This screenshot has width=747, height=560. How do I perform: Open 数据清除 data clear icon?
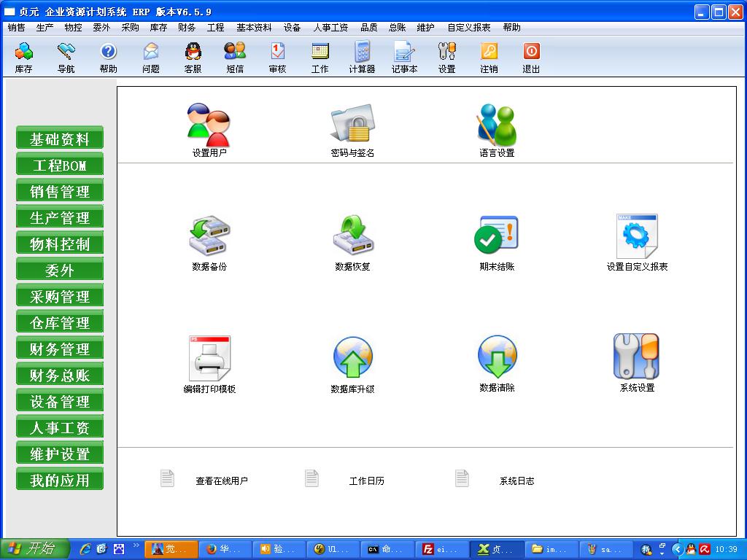tap(497, 364)
